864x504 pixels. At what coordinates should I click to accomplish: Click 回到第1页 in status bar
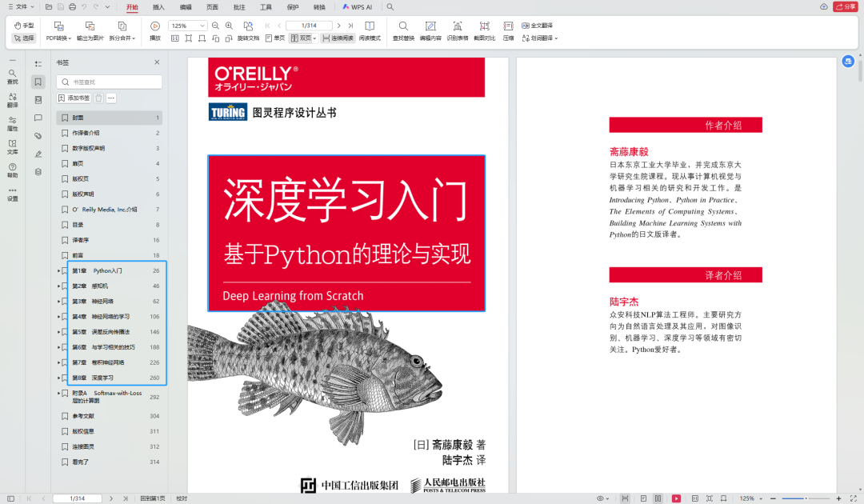pyautogui.click(x=153, y=498)
